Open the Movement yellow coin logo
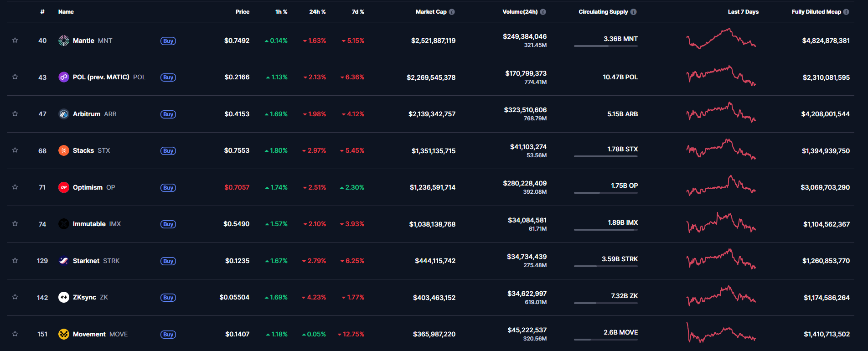This screenshot has width=868, height=351. (64, 334)
